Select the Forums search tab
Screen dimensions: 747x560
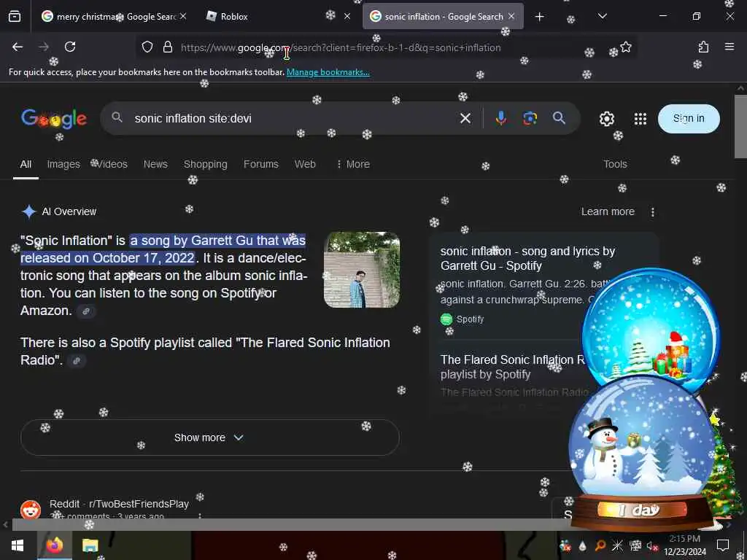[260, 164]
